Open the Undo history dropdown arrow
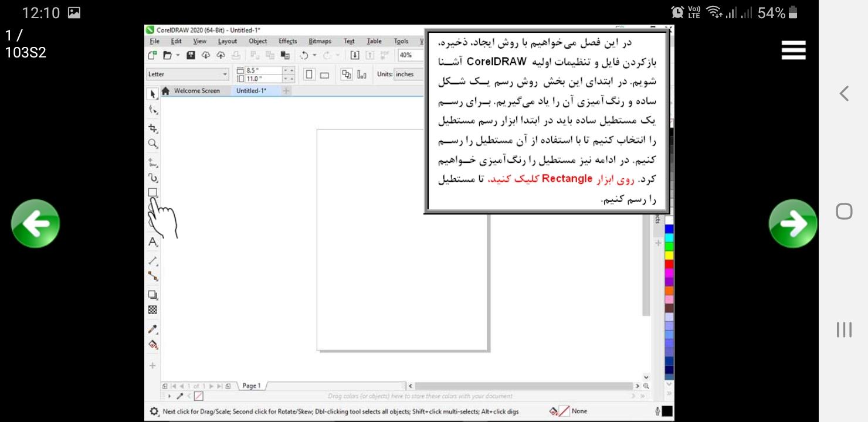 315,56
